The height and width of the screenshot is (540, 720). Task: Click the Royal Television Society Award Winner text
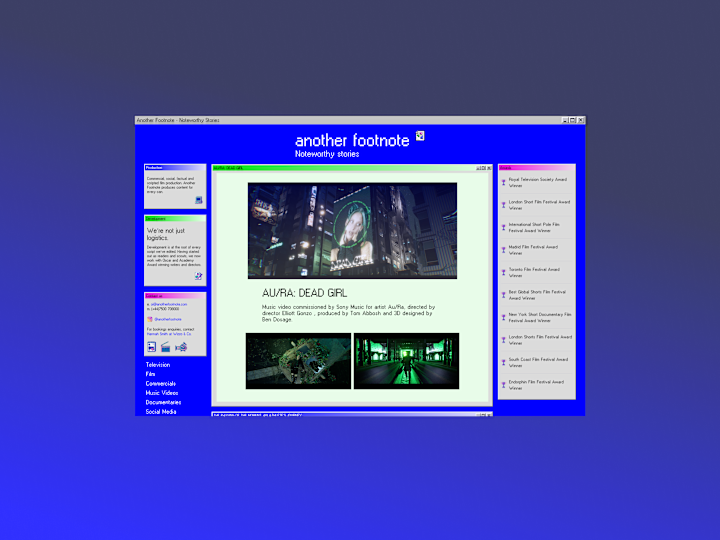[x=538, y=183]
